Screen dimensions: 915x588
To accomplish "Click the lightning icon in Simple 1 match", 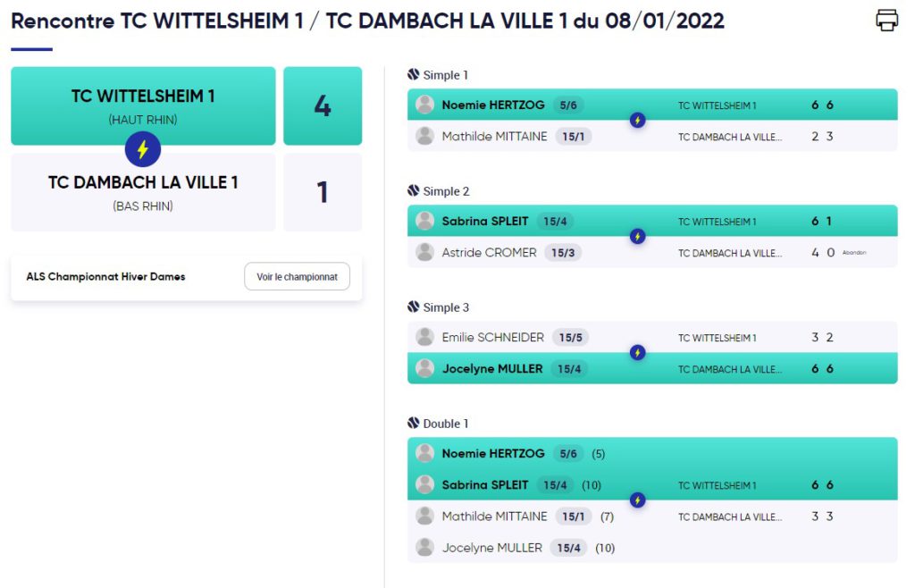I will pyautogui.click(x=637, y=120).
